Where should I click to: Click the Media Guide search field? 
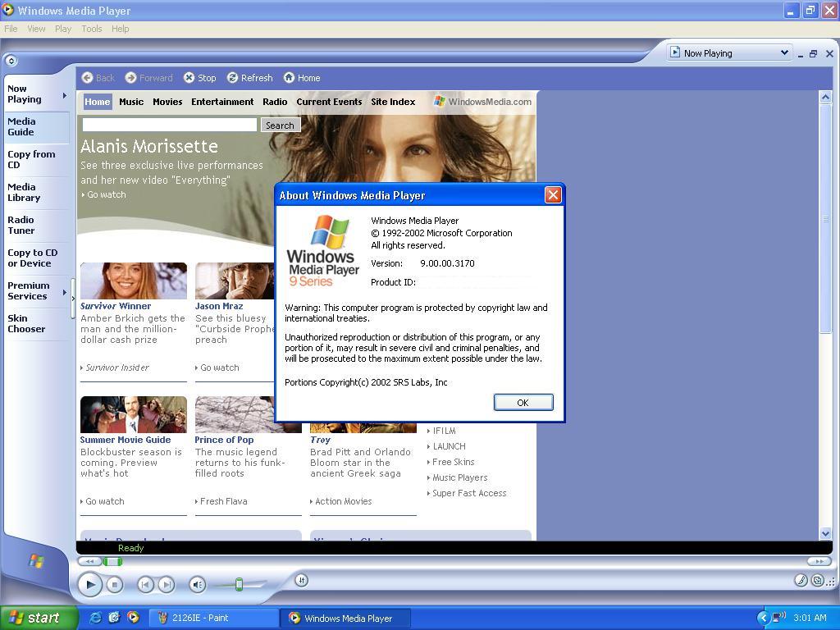169,125
